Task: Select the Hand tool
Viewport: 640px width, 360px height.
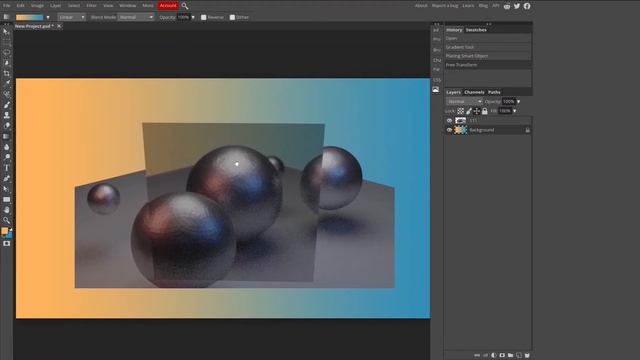Action: click(x=7, y=210)
